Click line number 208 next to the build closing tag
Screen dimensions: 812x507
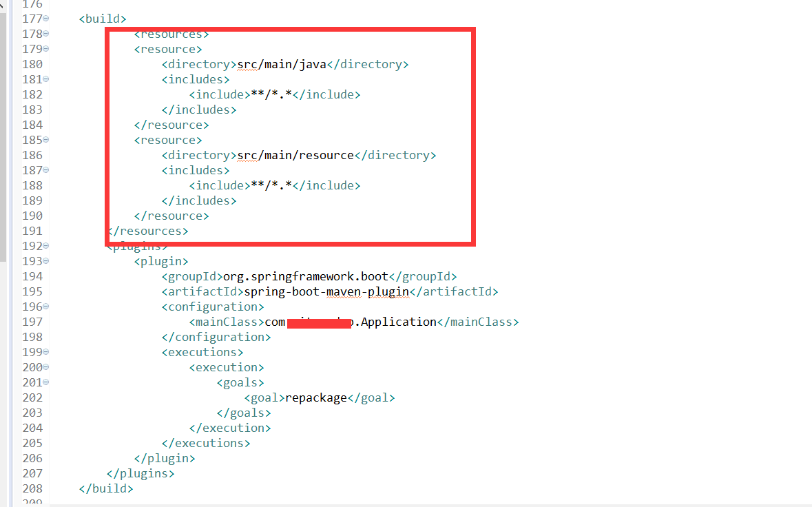click(x=32, y=488)
